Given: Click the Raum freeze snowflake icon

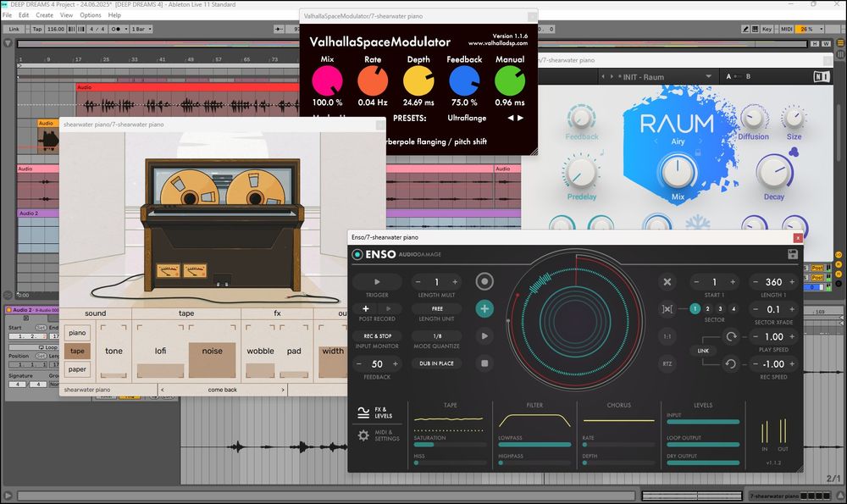Looking at the screenshot, I should [x=697, y=223].
